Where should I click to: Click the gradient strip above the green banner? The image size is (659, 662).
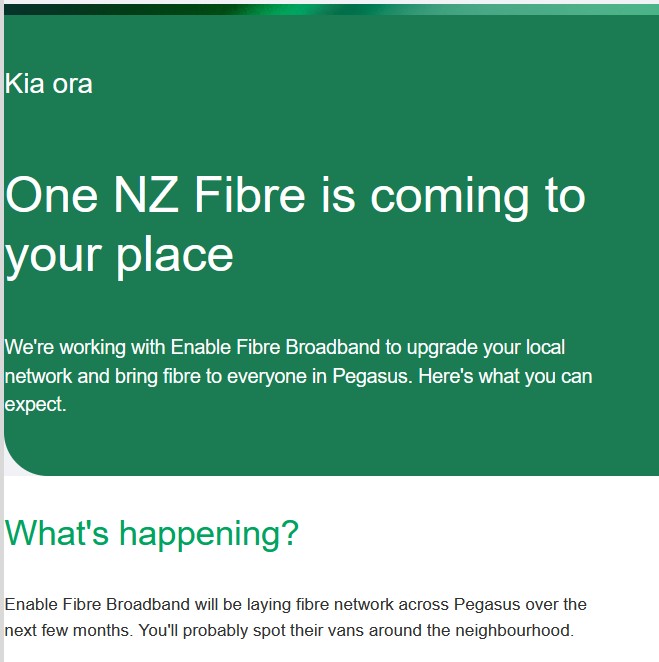tap(330, 8)
